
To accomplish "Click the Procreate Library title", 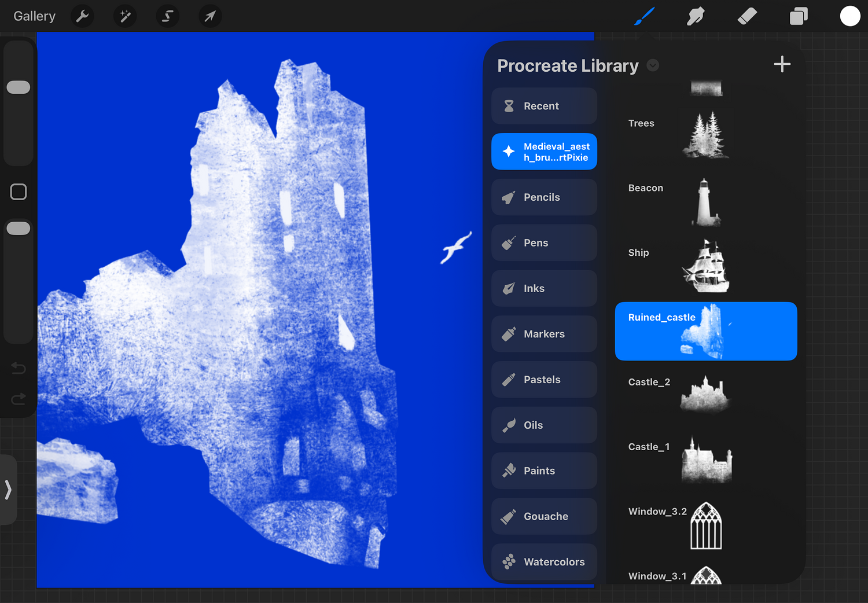I will (x=568, y=66).
